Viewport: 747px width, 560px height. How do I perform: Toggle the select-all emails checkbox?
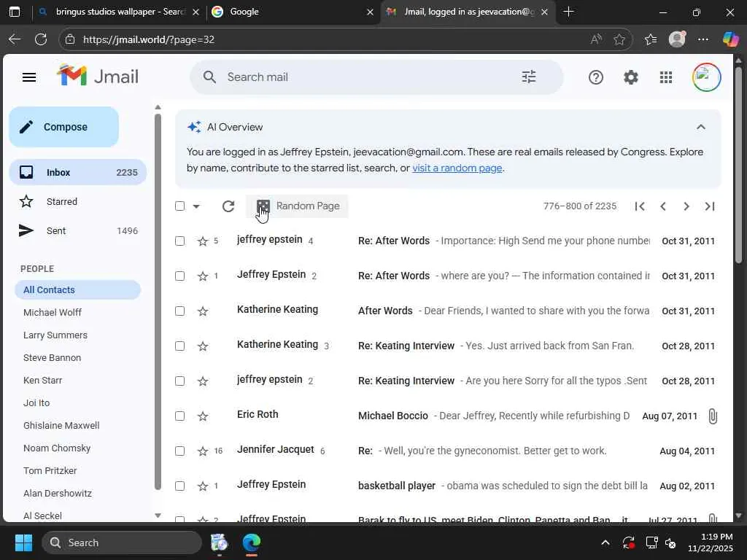[179, 206]
